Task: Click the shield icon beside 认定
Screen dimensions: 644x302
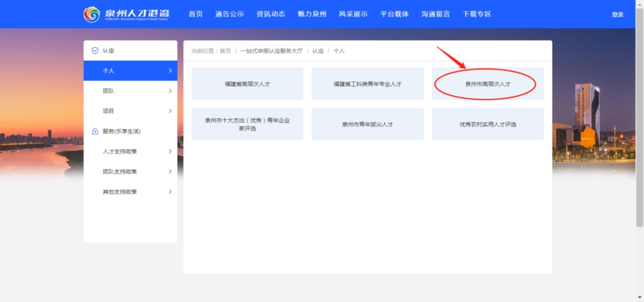Action: 95,51
